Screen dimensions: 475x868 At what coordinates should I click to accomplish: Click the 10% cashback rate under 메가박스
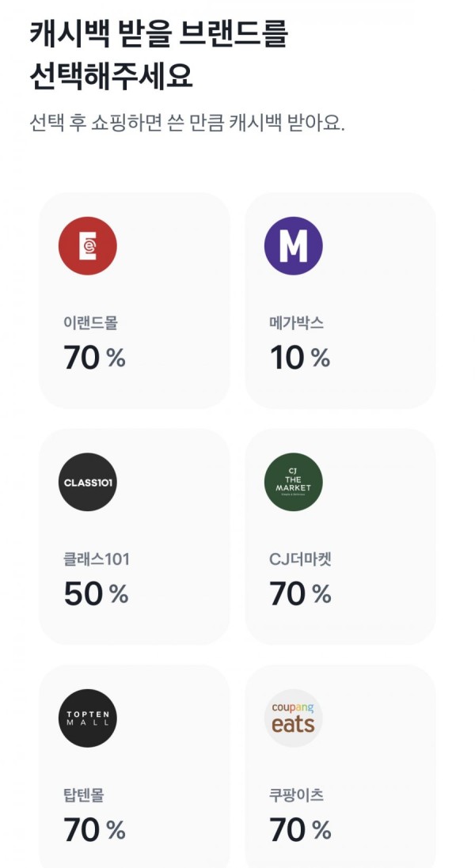[300, 358]
